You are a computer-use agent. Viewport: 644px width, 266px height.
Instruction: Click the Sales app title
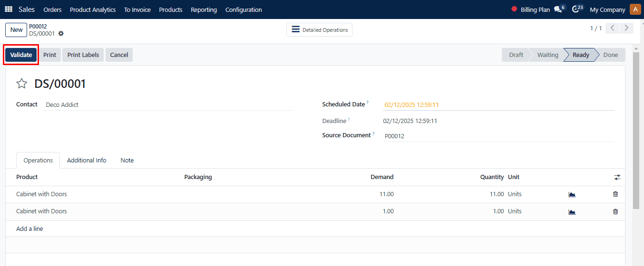pos(27,9)
